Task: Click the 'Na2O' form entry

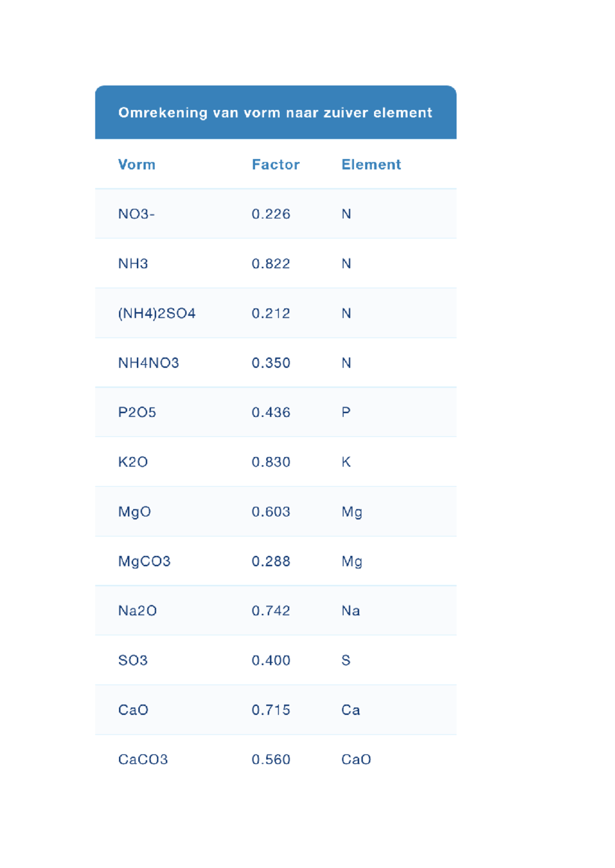Action: pyautogui.click(x=137, y=611)
